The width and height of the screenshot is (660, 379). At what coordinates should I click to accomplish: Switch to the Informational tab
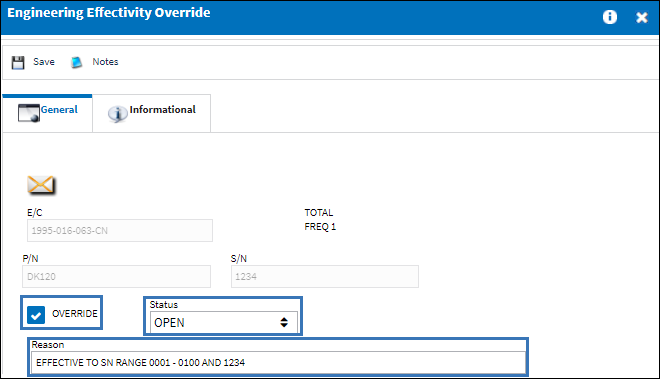[152, 113]
